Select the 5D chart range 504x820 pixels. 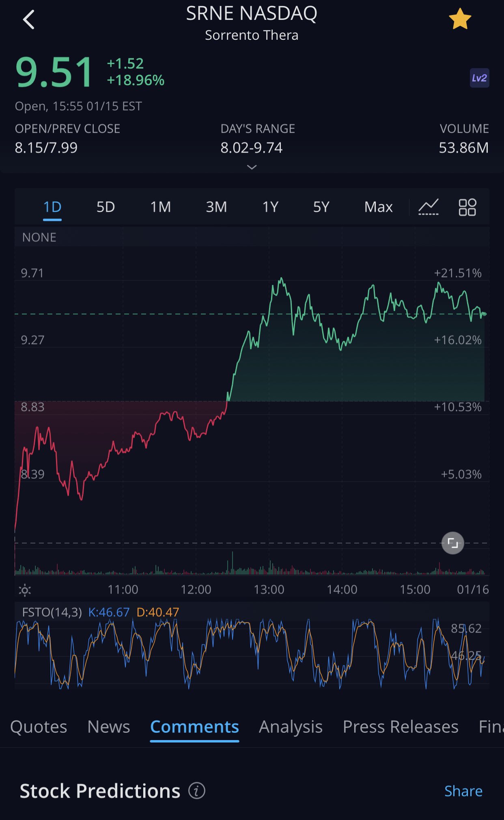(106, 207)
